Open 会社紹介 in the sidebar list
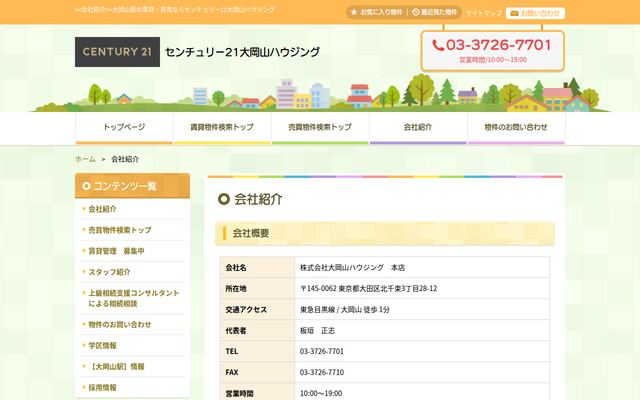This screenshot has height=400, width=640. coord(102,209)
